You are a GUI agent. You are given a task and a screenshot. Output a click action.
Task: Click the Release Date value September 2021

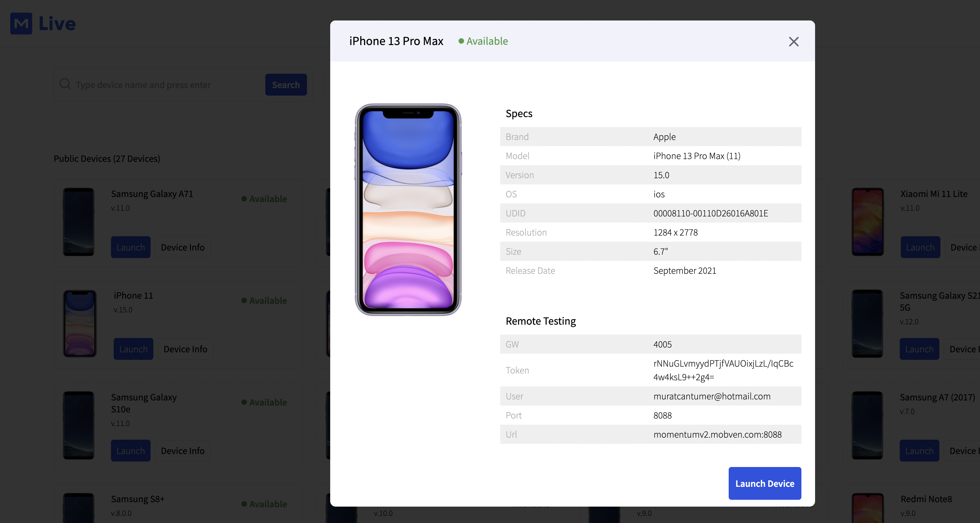coord(684,270)
